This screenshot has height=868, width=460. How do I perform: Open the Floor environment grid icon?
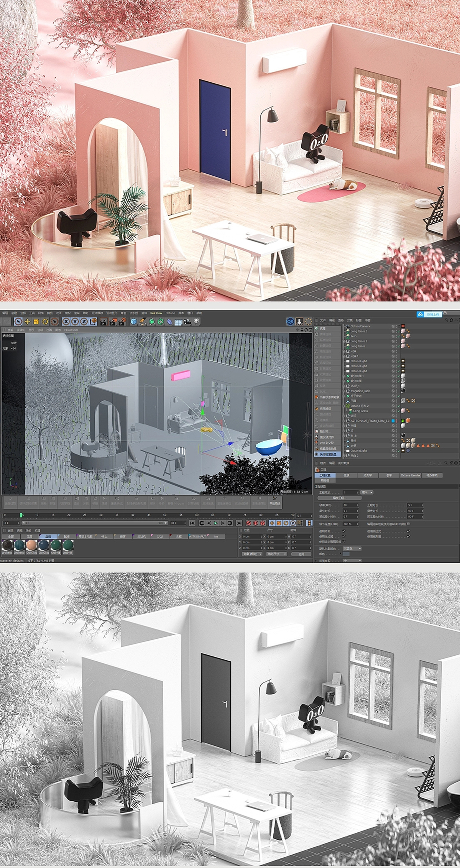(178, 322)
